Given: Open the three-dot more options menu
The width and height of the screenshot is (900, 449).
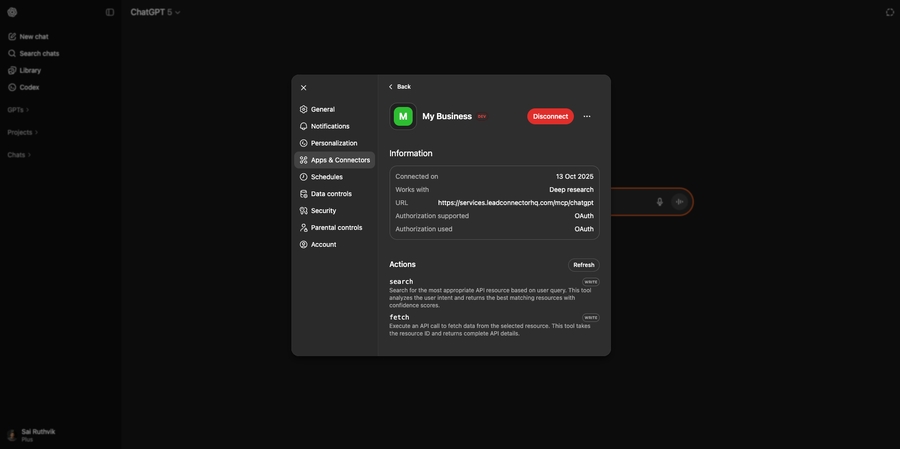Looking at the screenshot, I should [x=587, y=116].
